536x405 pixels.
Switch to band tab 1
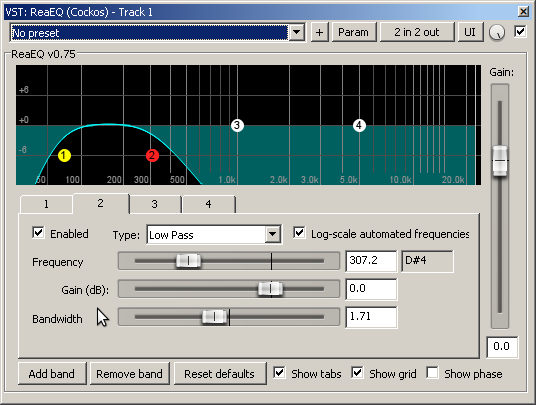click(46, 204)
